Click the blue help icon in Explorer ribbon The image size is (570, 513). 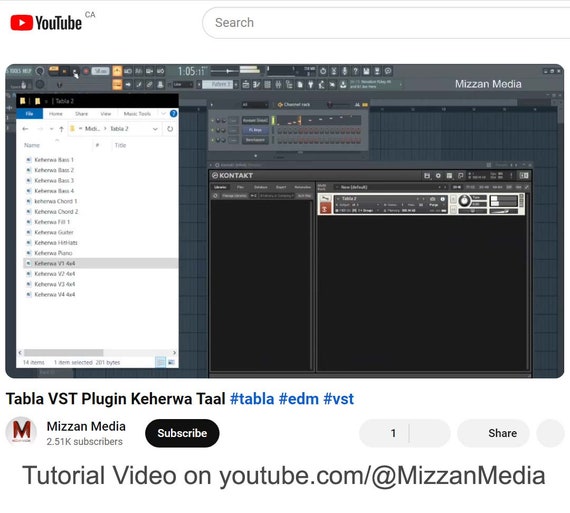point(173,114)
